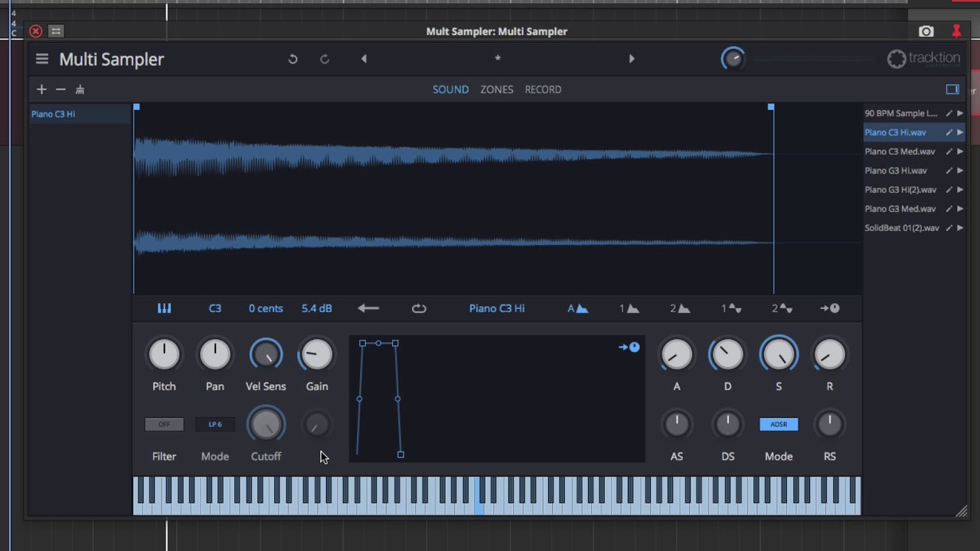Image resolution: width=980 pixels, height=551 pixels.
Task: Click the Pan knob
Action: pos(215,354)
